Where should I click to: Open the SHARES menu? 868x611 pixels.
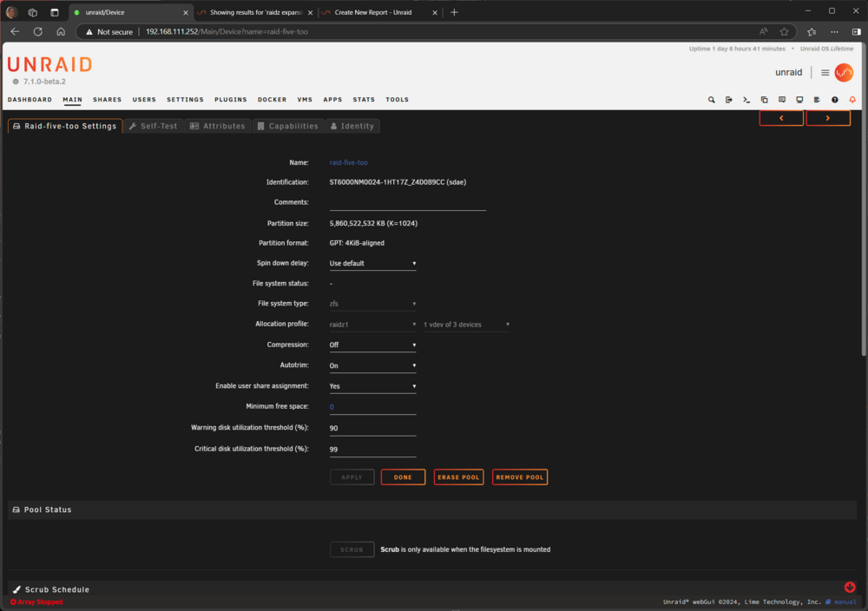(108, 100)
